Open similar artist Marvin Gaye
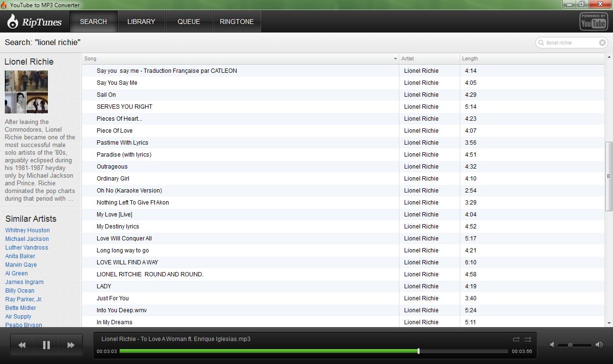 point(21,265)
